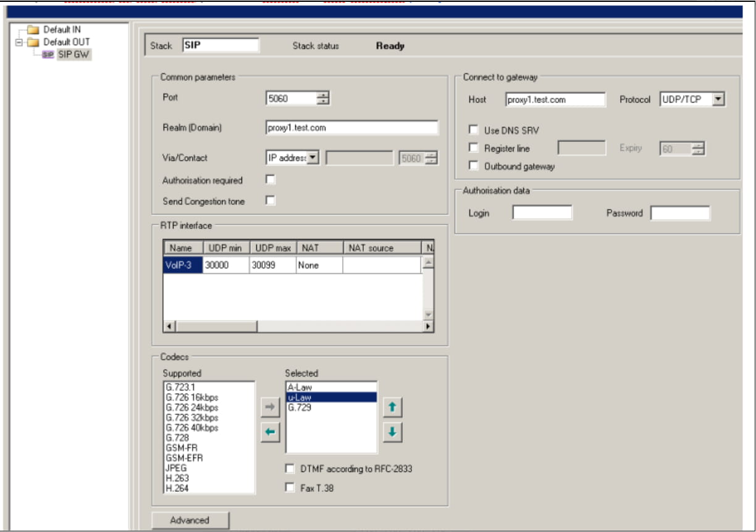
Task: Click the add codec right-arrow button
Action: (271, 407)
